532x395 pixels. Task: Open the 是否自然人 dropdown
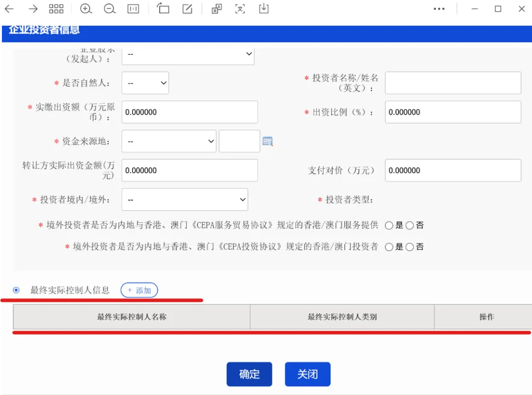145,83
